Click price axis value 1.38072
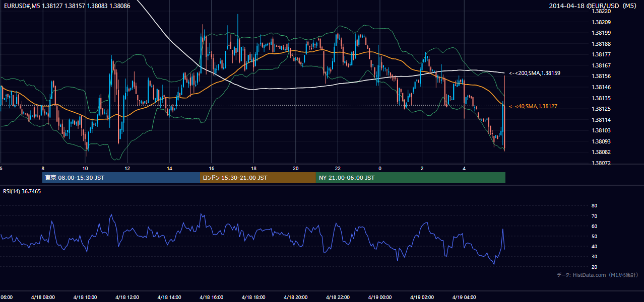Screen dimensions: 644x302 [x=602, y=163]
